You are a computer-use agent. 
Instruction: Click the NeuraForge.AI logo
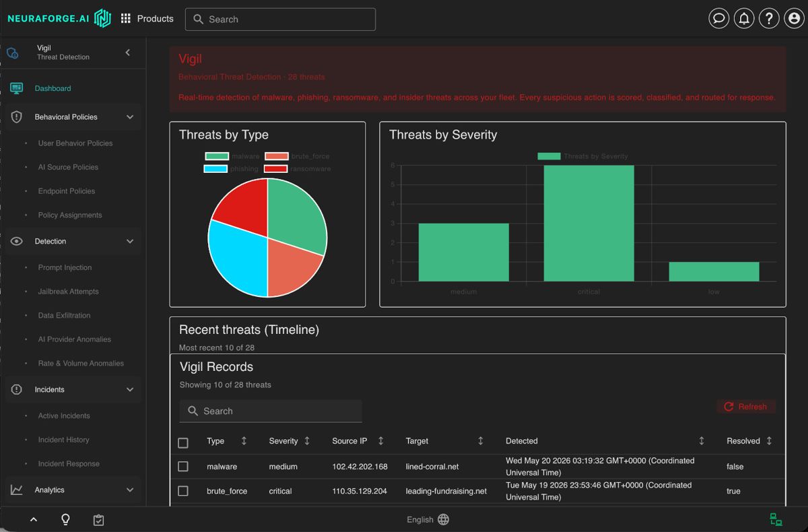59,18
